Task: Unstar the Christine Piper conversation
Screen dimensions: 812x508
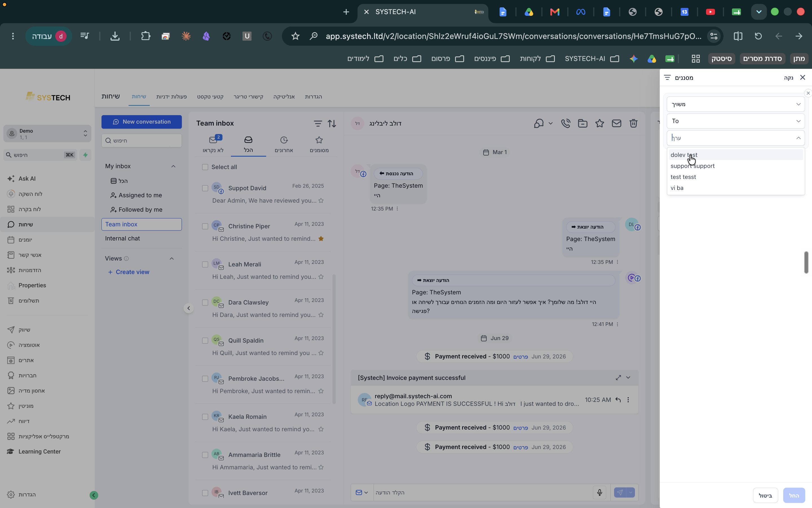Action: click(321, 239)
